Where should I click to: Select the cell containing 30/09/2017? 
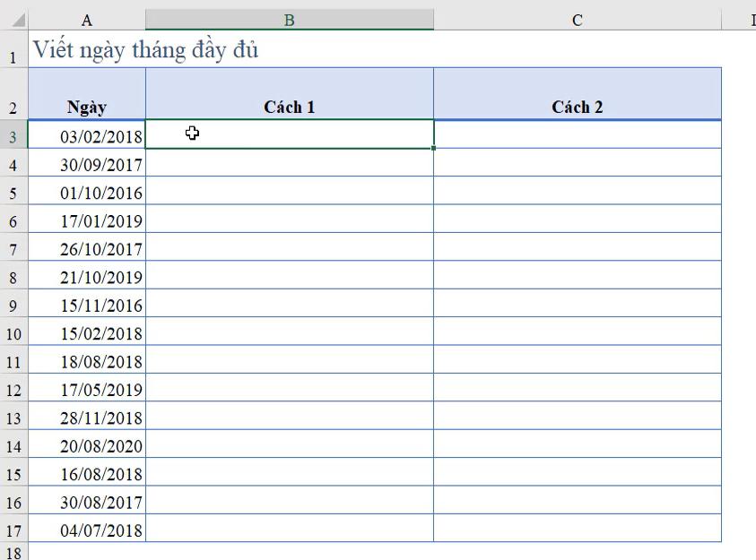tap(86, 164)
